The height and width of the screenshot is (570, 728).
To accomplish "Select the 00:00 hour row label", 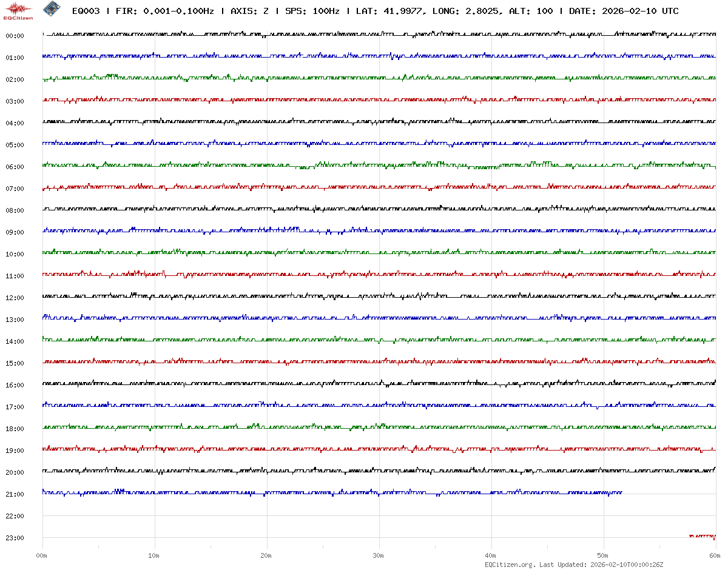I will click(15, 36).
